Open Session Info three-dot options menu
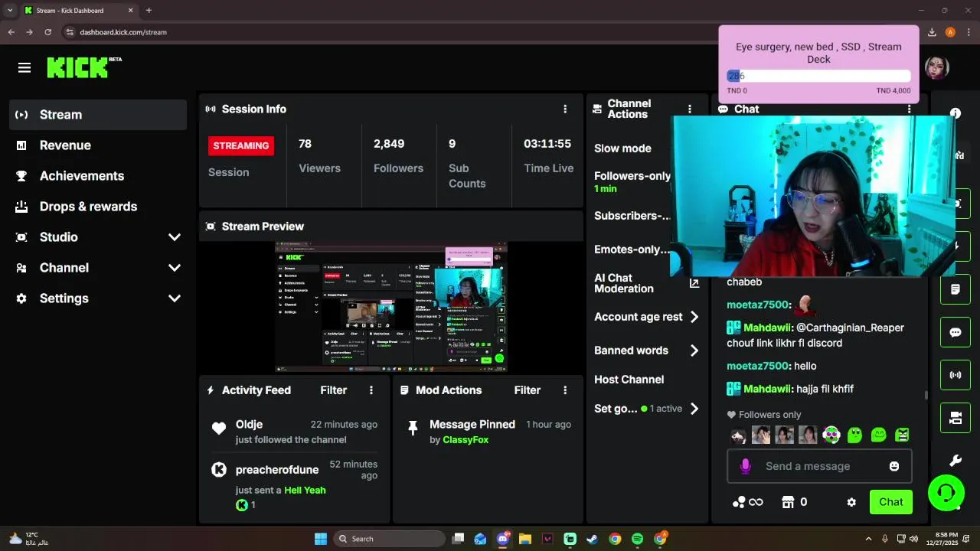 (565, 109)
